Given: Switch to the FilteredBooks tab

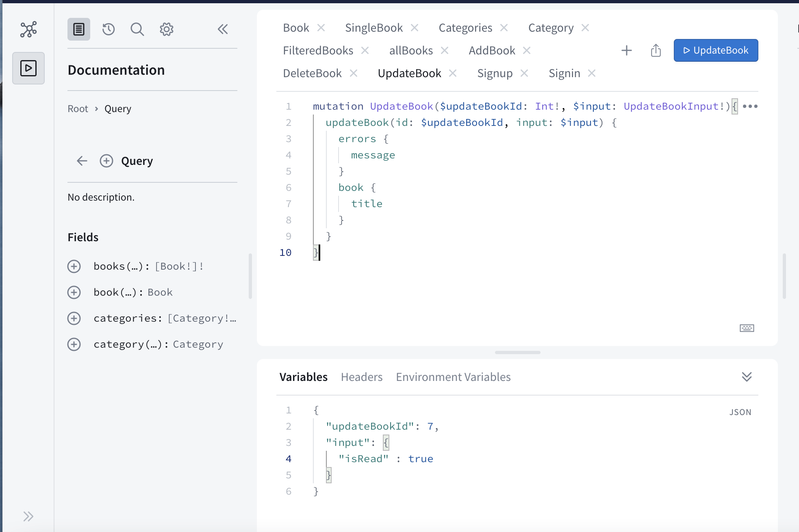Looking at the screenshot, I should click(318, 50).
